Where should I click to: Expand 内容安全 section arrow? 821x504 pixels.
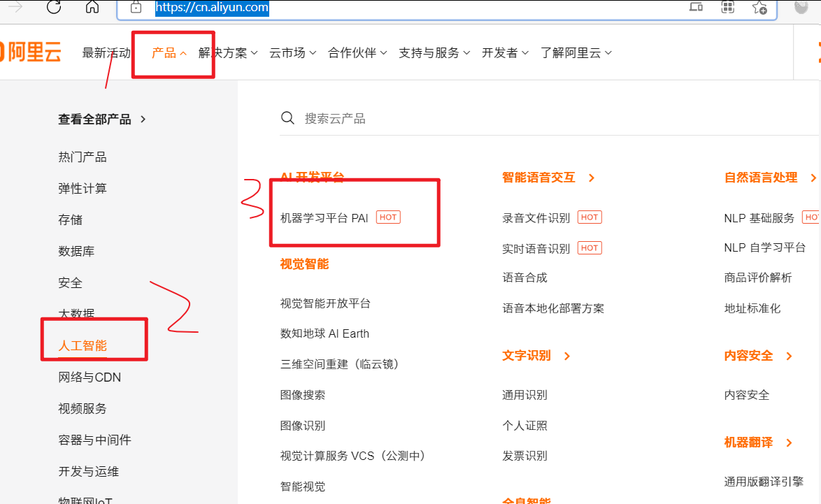coord(789,357)
